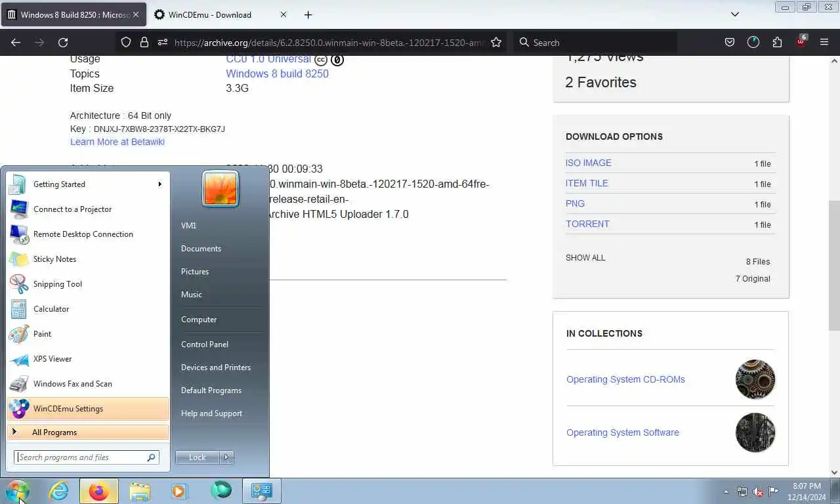Launch Sticky Notes
Viewport: 840px width, 504px height.
[x=87, y=259]
